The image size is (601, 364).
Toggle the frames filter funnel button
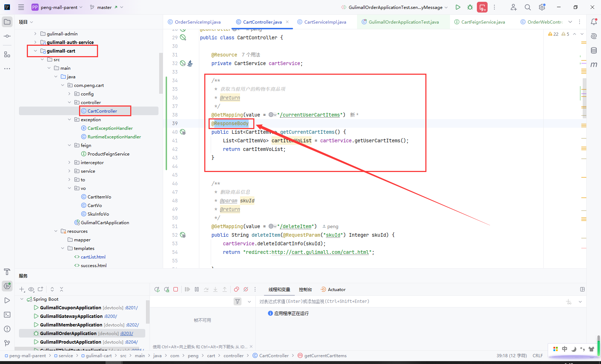(x=238, y=301)
